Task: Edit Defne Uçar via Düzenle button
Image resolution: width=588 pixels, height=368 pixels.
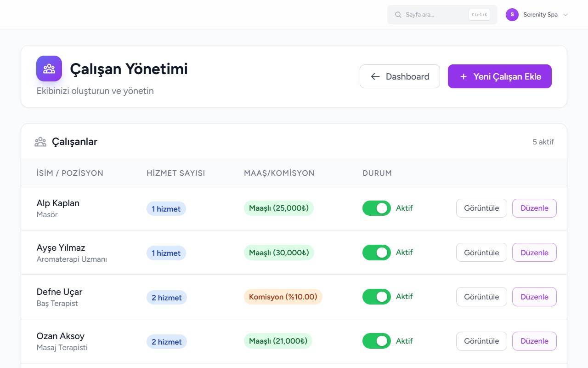Action: (x=534, y=297)
